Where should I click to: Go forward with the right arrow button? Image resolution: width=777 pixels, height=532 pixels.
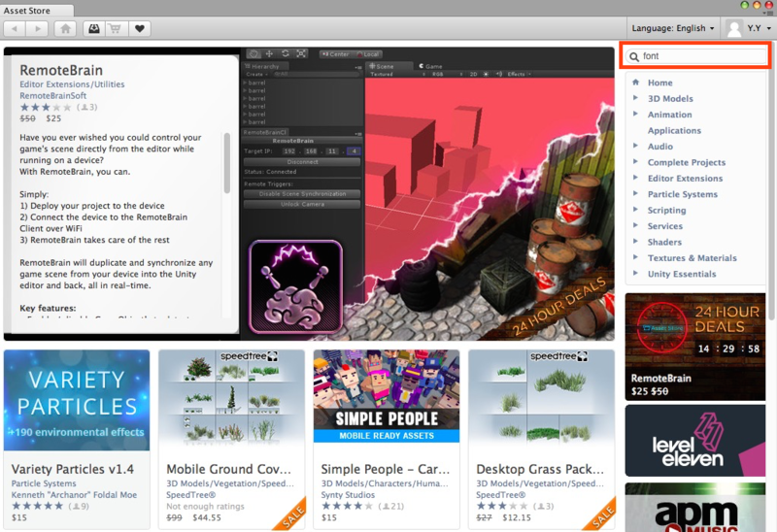[x=37, y=29]
